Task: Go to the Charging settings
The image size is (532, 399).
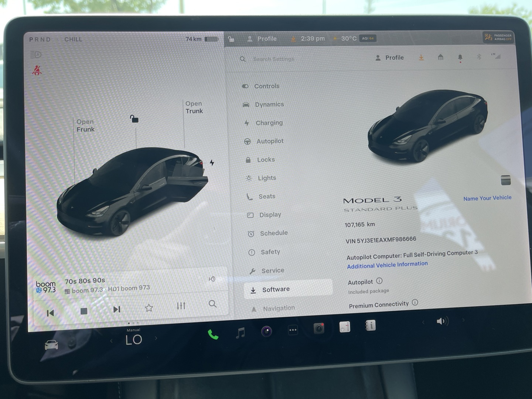Action: coord(263,123)
